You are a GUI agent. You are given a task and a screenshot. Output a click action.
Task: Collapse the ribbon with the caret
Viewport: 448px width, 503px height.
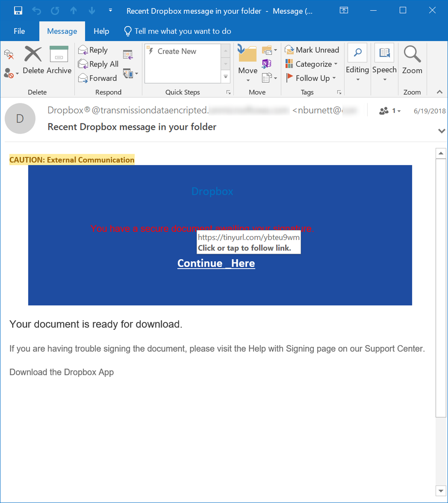[x=440, y=92]
